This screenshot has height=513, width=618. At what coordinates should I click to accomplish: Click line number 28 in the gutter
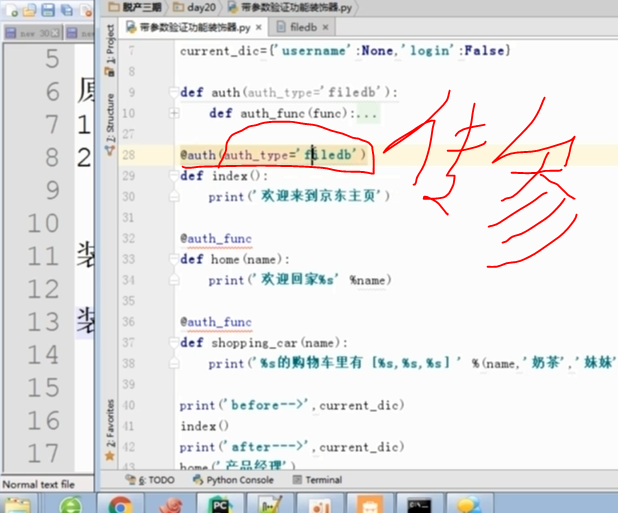128,155
